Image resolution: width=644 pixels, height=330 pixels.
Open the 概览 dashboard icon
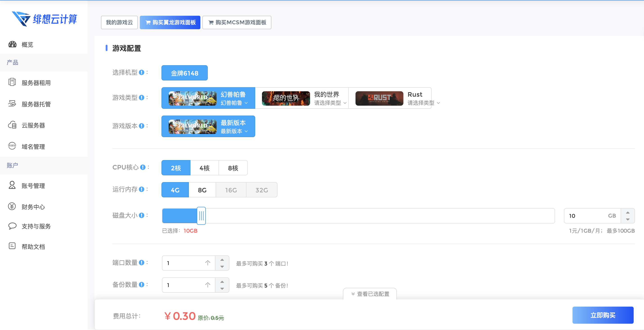(x=12, y=45)
